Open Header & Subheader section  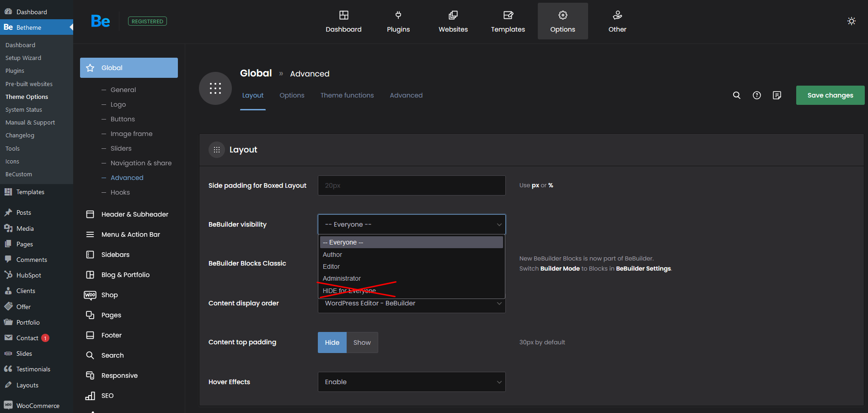point(129,214)
